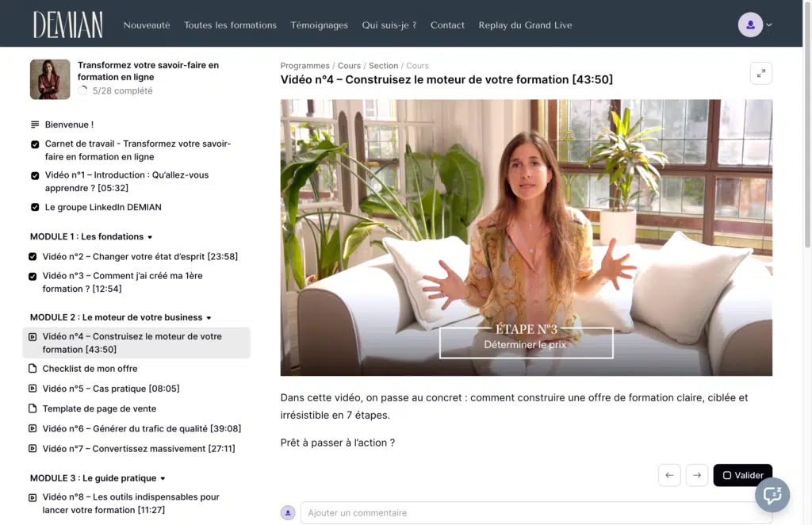
Task: Open the course title link
Action: 148,71
